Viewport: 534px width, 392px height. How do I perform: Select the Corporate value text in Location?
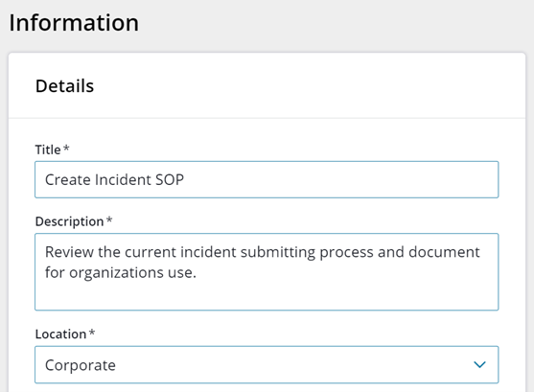tap(81, 365)
